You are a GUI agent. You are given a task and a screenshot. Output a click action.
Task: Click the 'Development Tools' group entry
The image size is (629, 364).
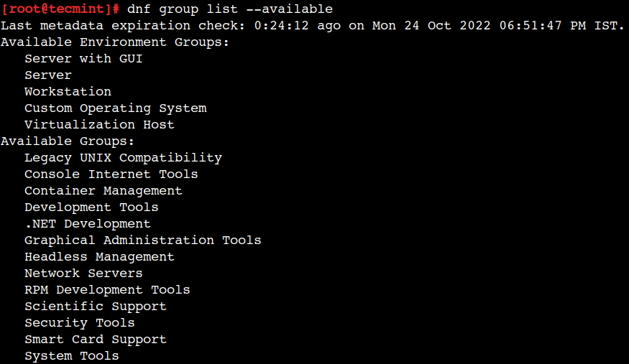click(x=91, y=207)
